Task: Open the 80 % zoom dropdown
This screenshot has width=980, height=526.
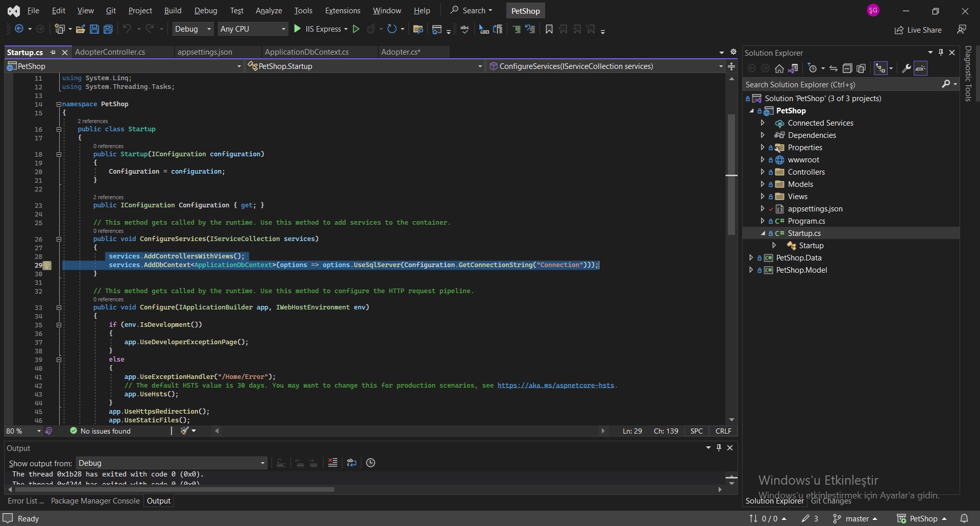Action: (23, 431)
